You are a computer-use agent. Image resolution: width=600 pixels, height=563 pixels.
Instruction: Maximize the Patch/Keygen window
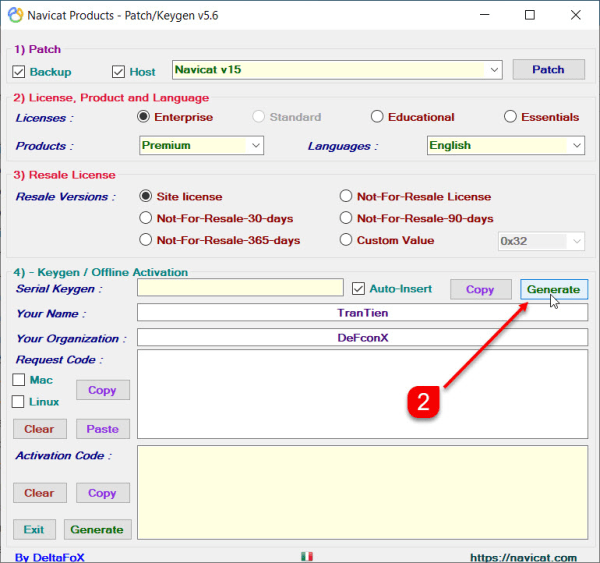click(530, 15)
